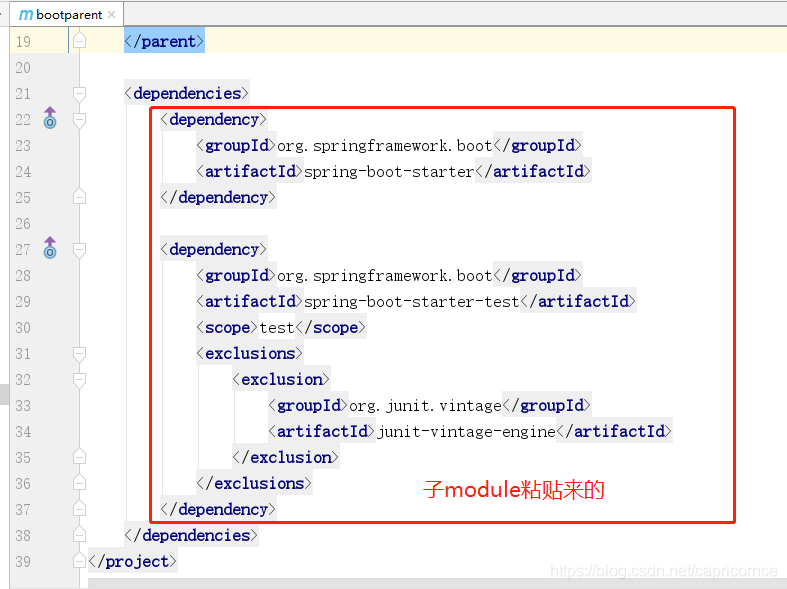Close the bootparent tab
The height and width of the screenshot is (589, 787).
pyautogui.click(x=111, y=15)
